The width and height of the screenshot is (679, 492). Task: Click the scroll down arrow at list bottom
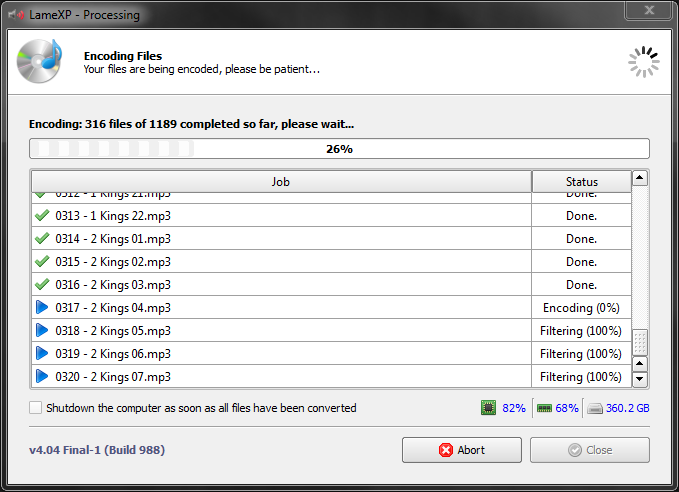(x=640, y=379)
